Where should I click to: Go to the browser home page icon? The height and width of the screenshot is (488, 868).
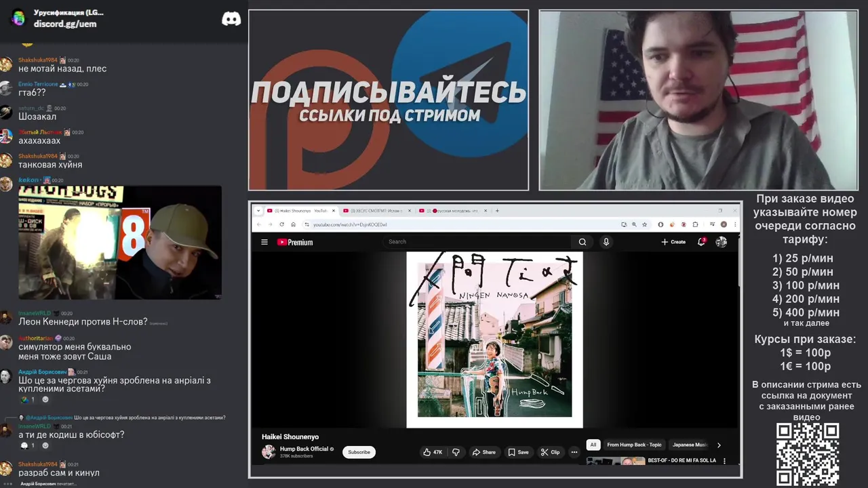click(292, 224)
